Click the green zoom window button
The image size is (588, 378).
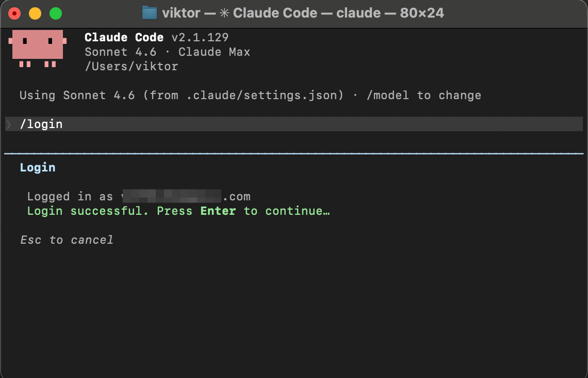pos(56,13)
